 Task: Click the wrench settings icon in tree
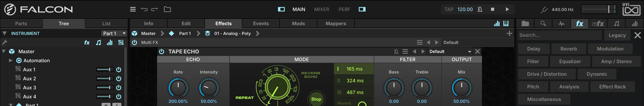5,42
